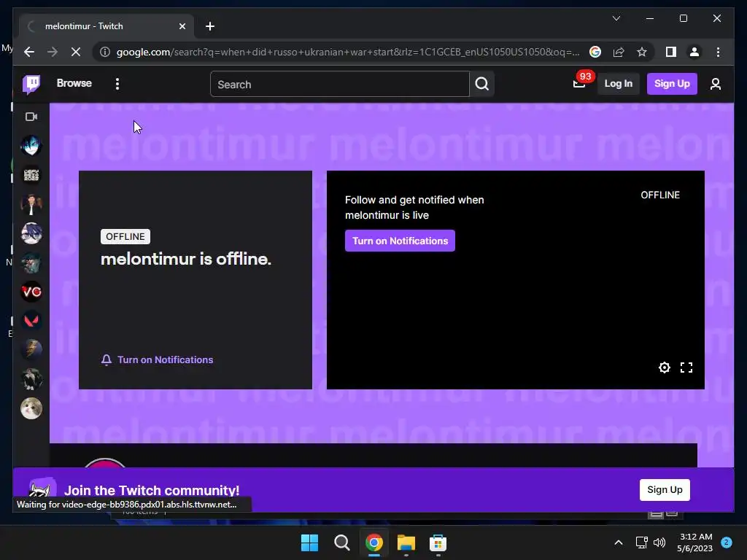This screenshot has height=560, width=747.
Task: Open Windows taskbar search
Action: tap(341, 542)
